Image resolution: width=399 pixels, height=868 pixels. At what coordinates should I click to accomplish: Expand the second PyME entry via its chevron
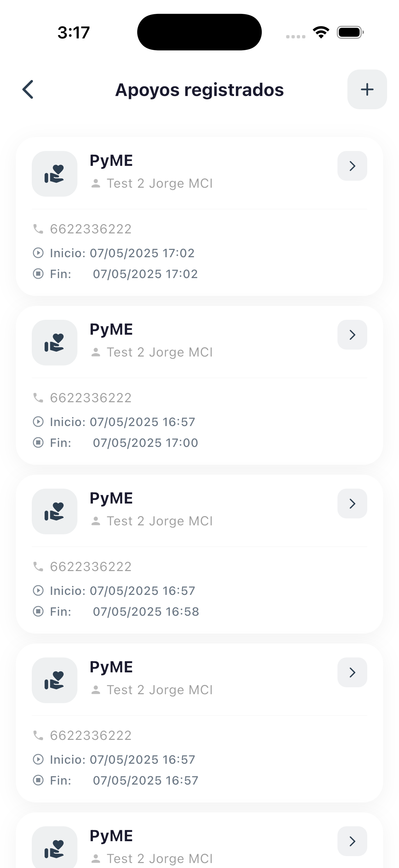352,335
